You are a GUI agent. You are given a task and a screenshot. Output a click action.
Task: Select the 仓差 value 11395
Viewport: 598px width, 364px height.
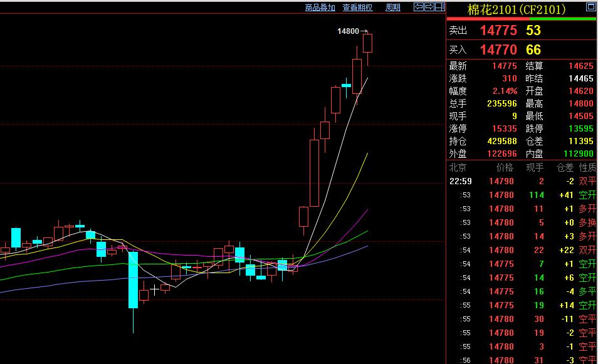[581, 142]
